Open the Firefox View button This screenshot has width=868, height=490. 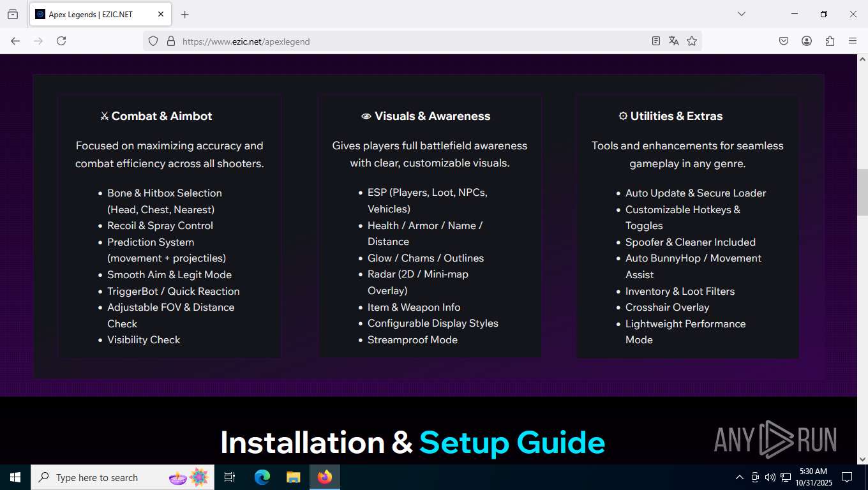(x=13, y=14)
